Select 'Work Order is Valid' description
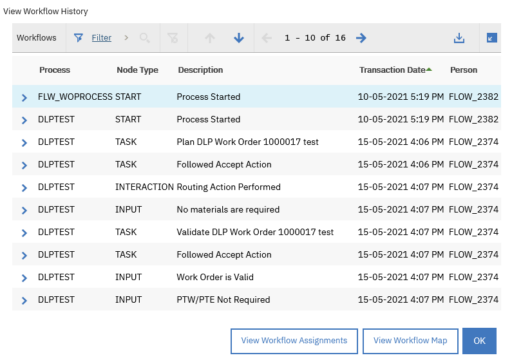Viewport: 512px width, 360px height. [215, 277]
